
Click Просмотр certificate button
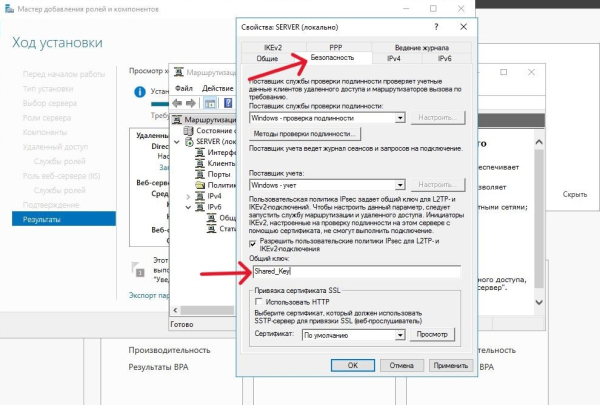(432, 334)
